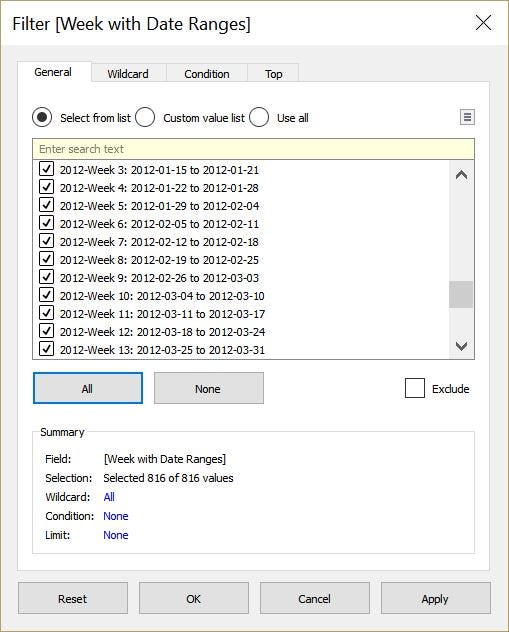
Task: Uncheck 2012-Week 9 checkbox
Action: [46, 276]
